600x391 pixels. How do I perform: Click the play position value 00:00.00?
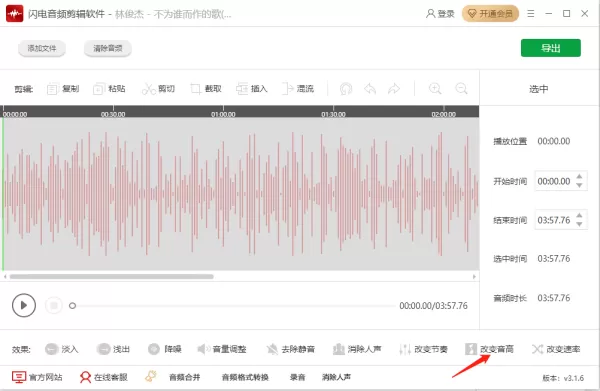tap(554, 141)
